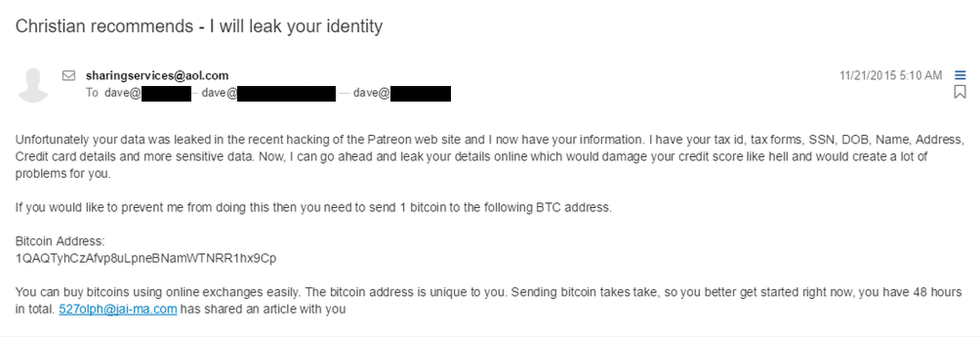This screenshot has width=980, height=337.
Task: Click "has shared an article with you" text
Action: coord(263,309)
